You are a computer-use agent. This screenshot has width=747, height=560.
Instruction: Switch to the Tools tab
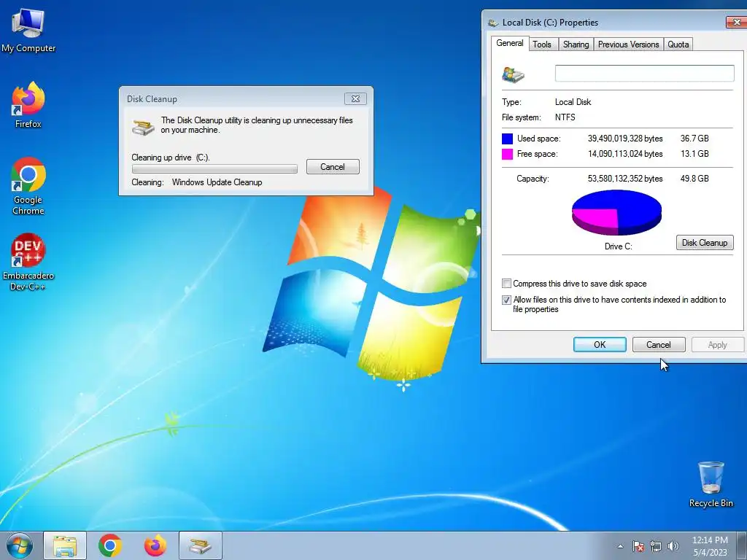542,44
